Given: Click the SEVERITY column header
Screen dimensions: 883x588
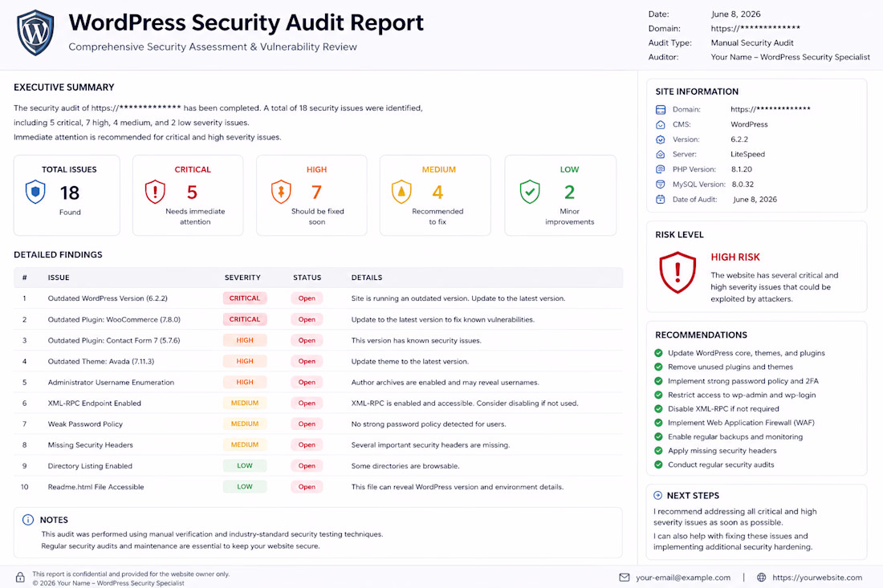Looking at the screenshot, I should click(242, 278).
